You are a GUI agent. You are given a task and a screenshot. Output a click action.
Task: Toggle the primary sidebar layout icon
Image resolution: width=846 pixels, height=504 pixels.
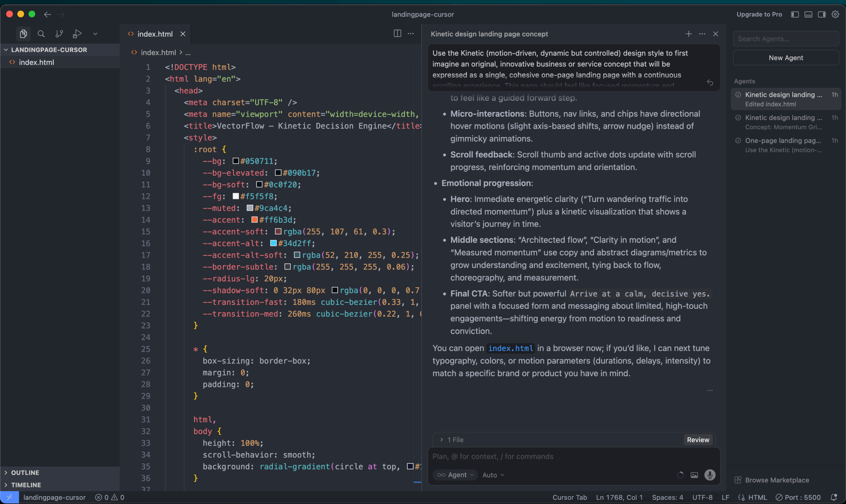795,14
